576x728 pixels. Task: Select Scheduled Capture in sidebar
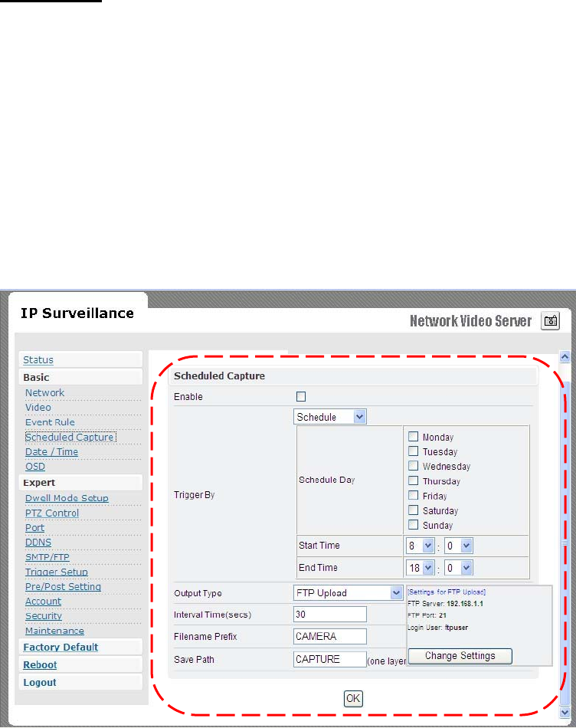tap(70, 438)
